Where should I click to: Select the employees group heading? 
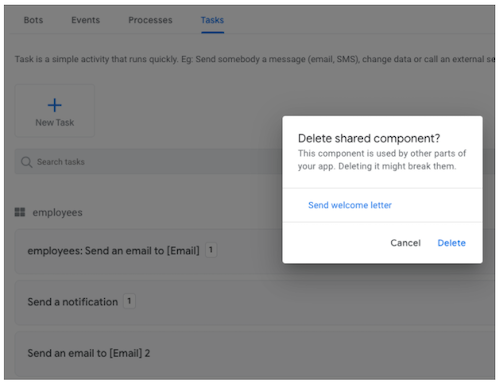pos(57,212)
